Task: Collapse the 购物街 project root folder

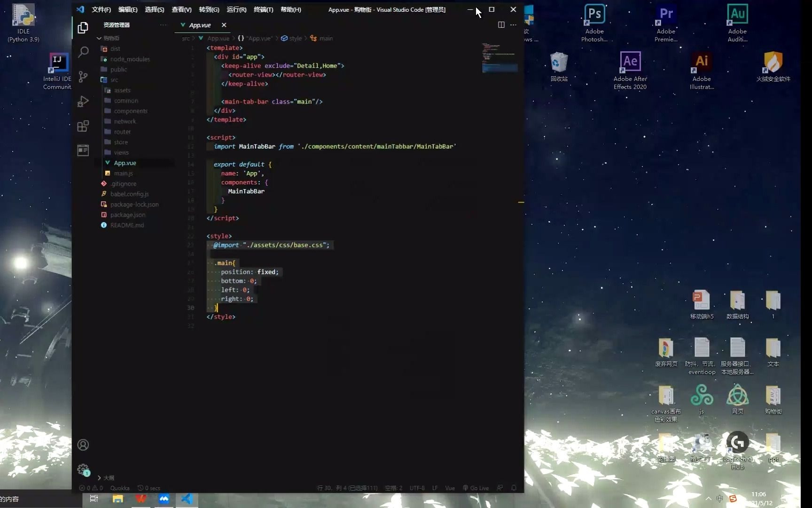Action: (111, 38)
